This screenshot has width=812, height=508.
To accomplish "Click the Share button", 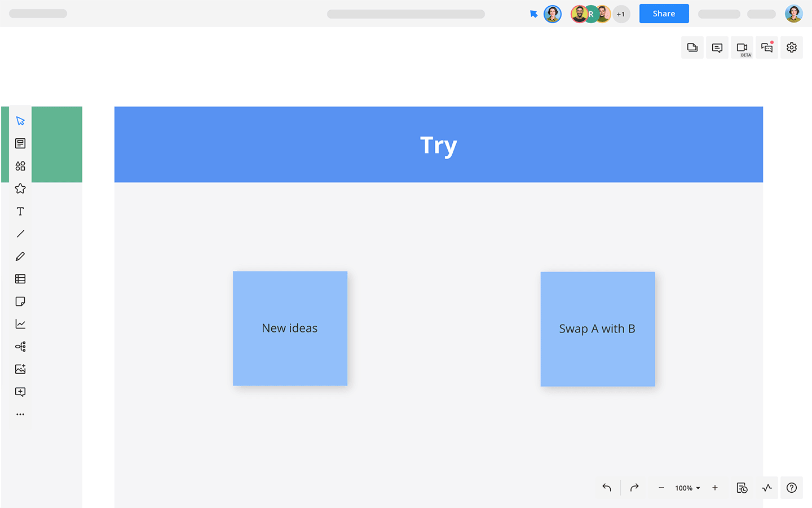I will 664,14.
